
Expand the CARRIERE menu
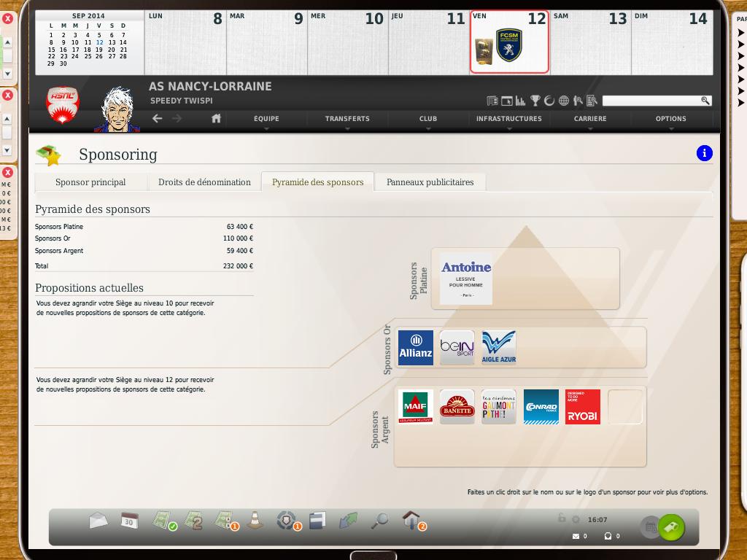click(589, 119)
